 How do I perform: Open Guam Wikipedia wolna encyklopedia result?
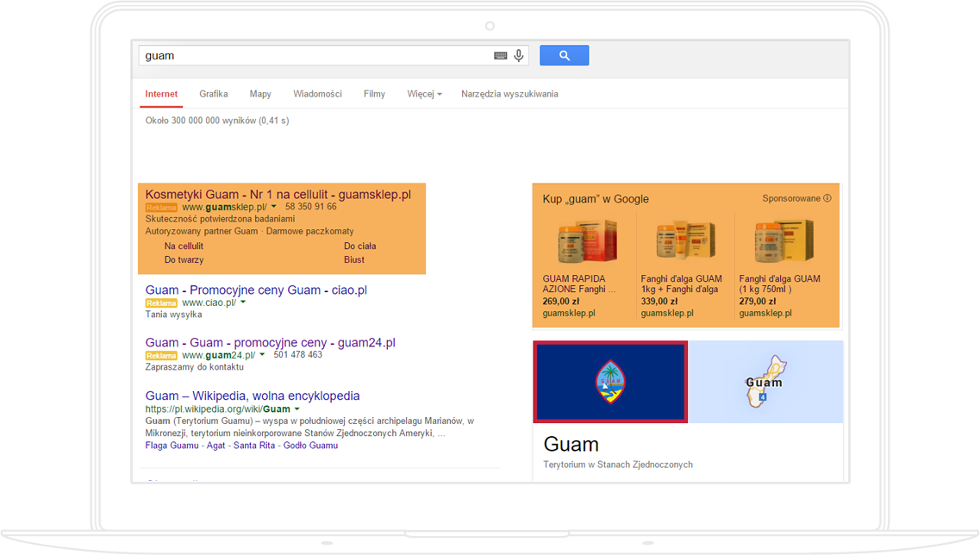pyautogui.click(x=253, y=396)
